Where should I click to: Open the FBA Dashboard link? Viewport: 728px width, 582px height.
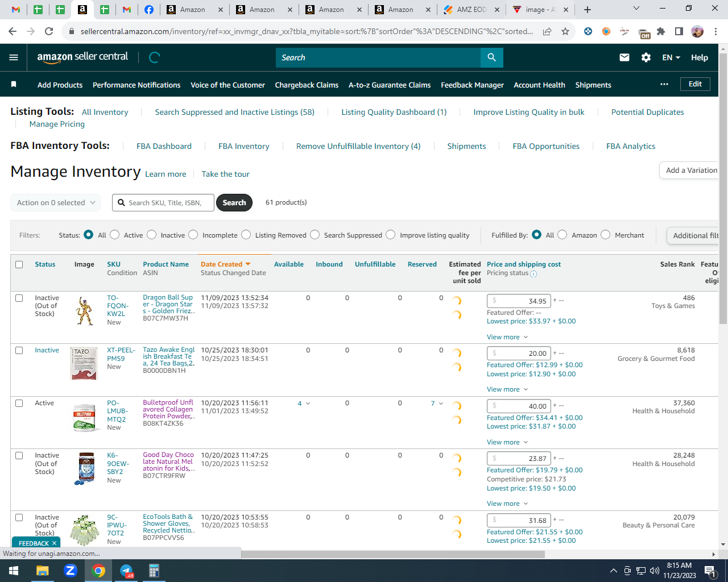[x=164, y=146]
